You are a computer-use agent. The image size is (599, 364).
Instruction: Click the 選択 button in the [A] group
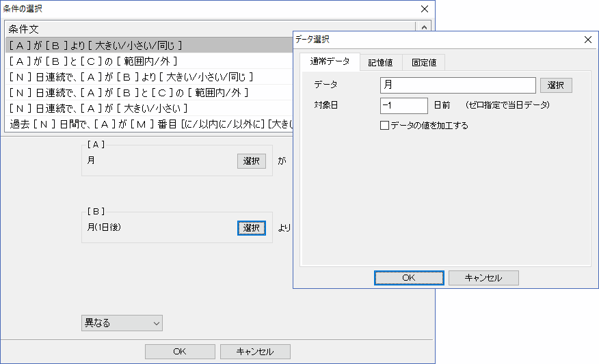tap(252, 161)
